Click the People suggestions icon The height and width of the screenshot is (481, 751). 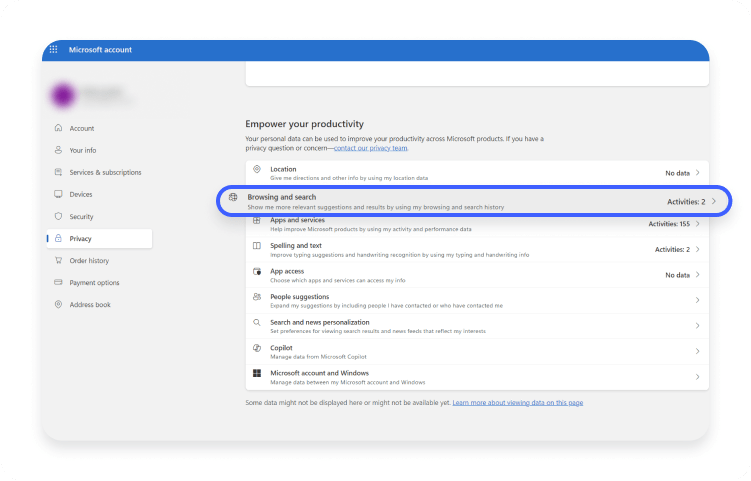(257, 297)
